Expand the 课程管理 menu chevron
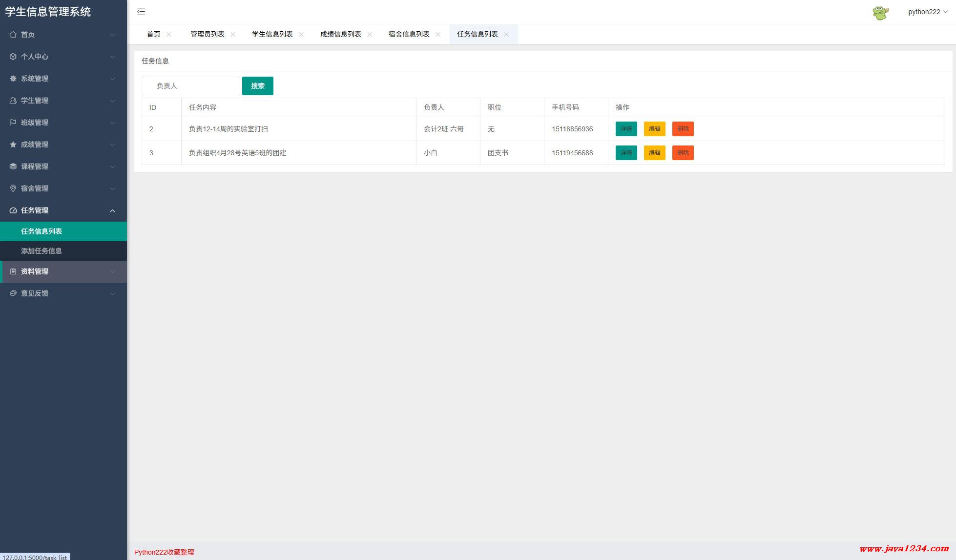Screen dimensions: 956x560 click(x=112, y=167)
